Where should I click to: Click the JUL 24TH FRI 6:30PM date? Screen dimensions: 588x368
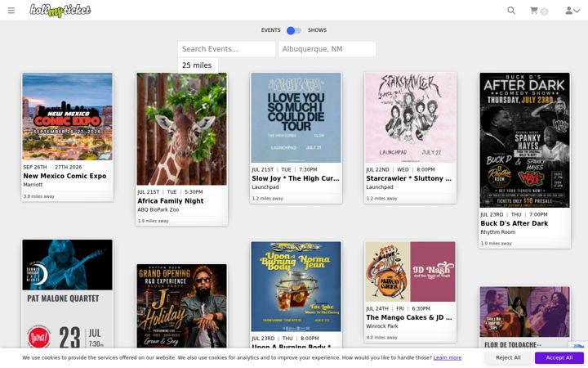click(x=399, y=308)
